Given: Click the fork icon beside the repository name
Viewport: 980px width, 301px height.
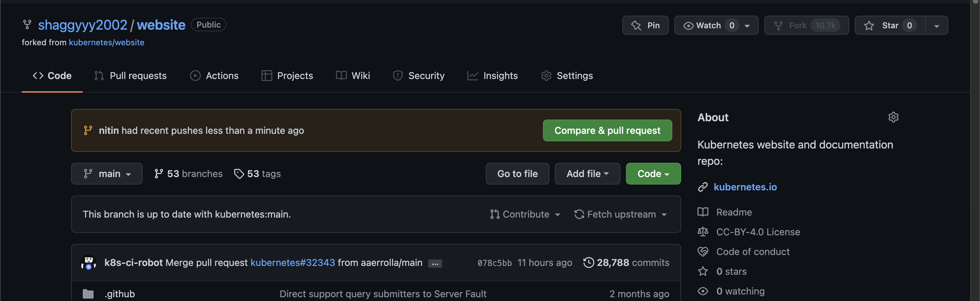Looking at the screenshot, I should pyautogui.click(x=27, y=25).
